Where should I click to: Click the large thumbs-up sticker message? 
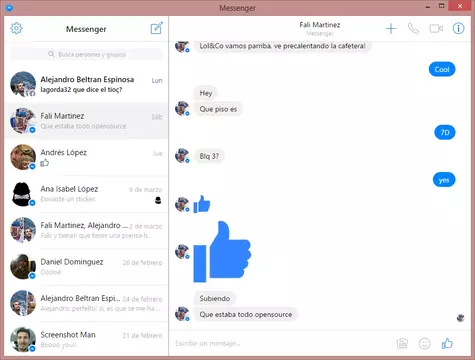tap(222, 252)
